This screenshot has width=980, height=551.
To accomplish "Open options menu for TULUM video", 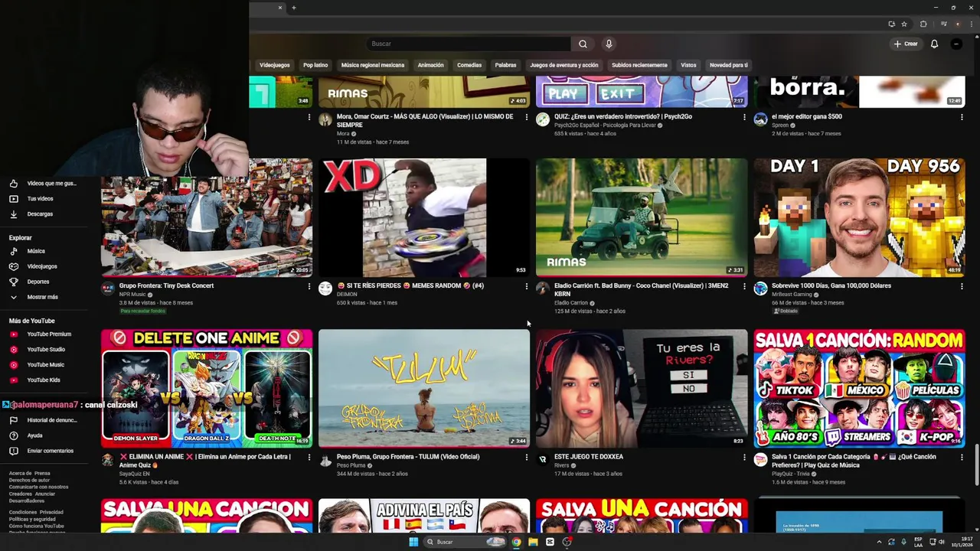I will pos(526,457).
